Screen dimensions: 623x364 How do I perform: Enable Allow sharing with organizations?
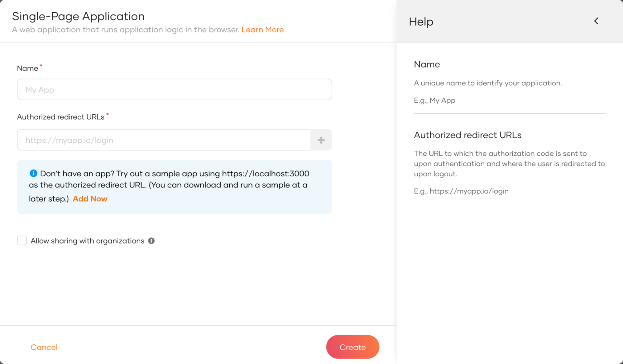22,240
